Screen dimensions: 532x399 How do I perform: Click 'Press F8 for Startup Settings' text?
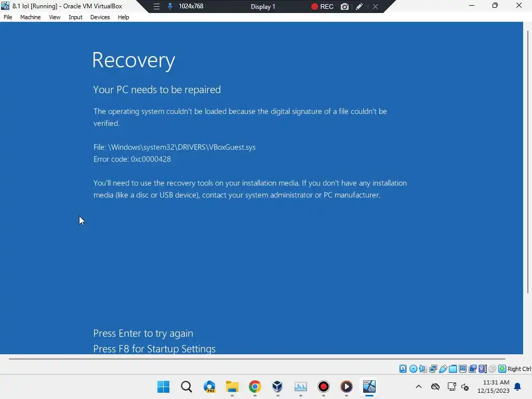coord(154,349)
